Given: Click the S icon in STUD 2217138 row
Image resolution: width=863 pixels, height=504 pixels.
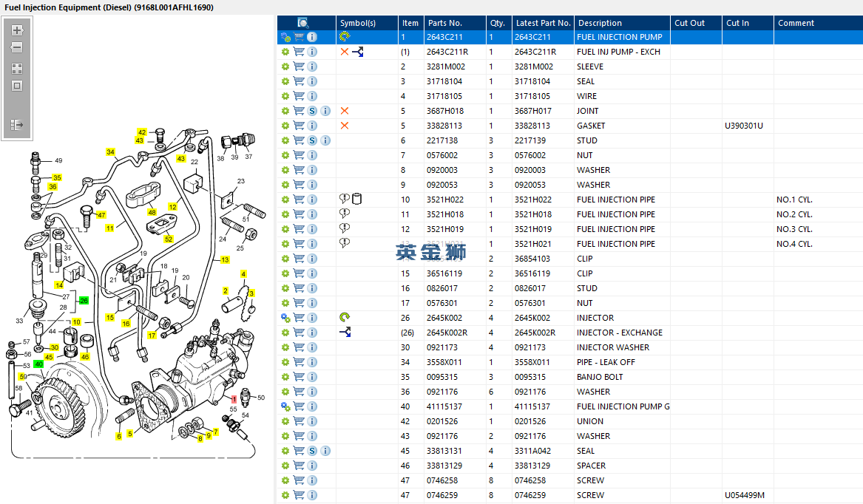Looking at the screenshot, I should pyautogui.click(x=312, y=140).
